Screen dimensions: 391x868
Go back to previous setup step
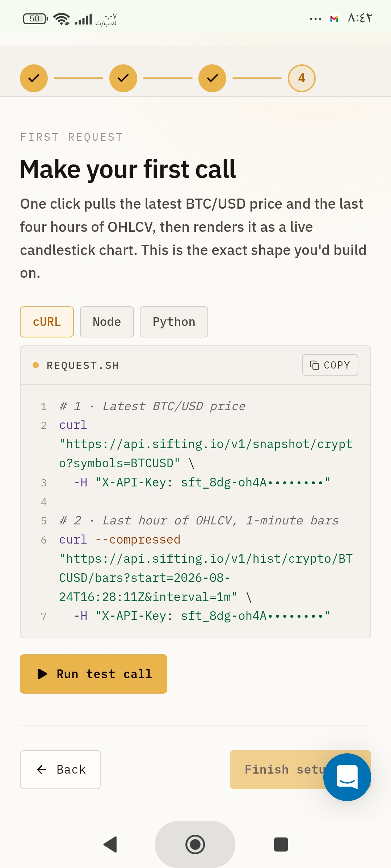click(60, 770)
